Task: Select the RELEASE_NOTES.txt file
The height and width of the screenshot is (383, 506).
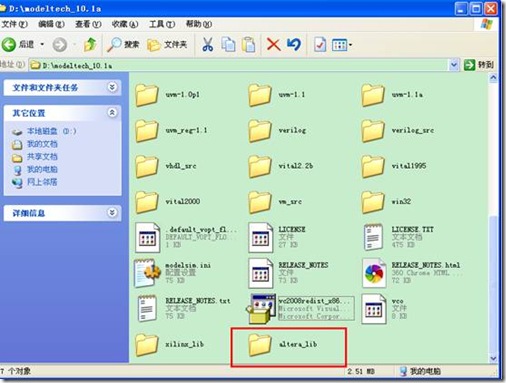Action: point(183,309)
